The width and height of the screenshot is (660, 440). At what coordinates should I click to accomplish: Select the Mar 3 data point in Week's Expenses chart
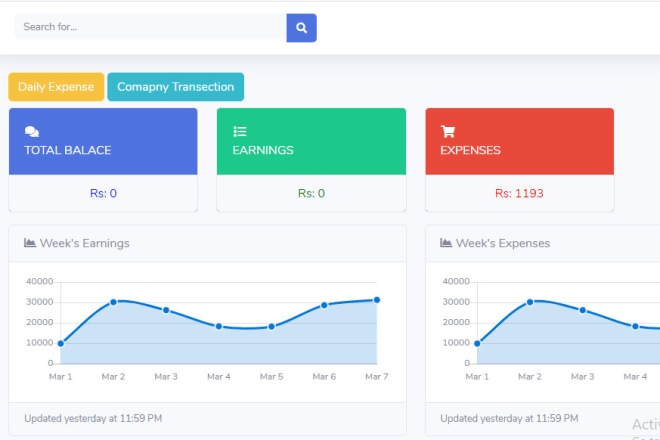[x=583, y=310]
